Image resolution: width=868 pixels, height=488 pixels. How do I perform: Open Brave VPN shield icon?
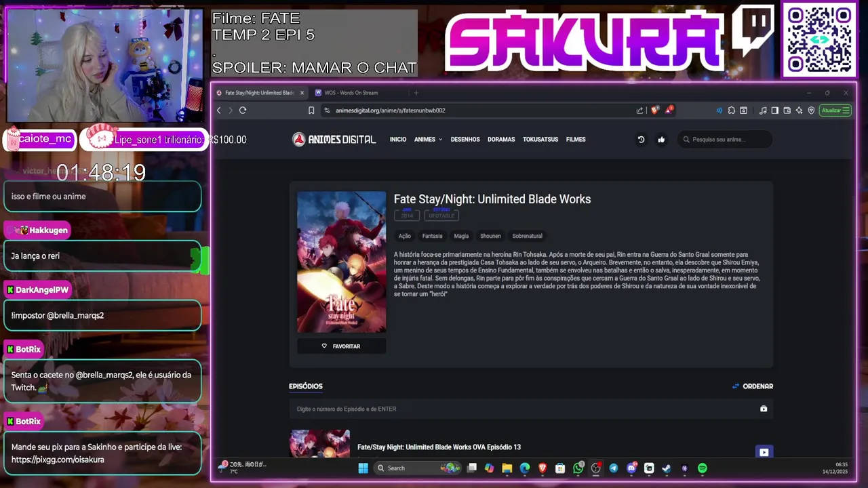pos(811,110)
